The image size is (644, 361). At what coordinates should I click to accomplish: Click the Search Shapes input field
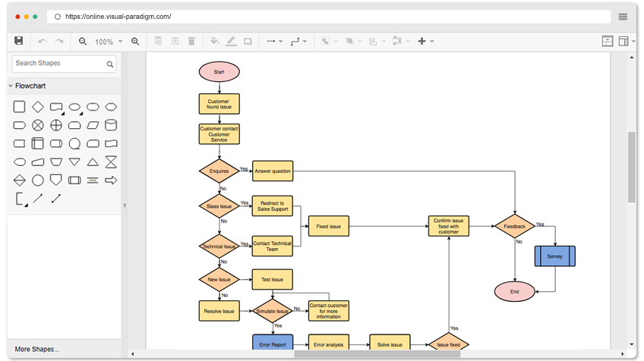click(x=64, y=64)
